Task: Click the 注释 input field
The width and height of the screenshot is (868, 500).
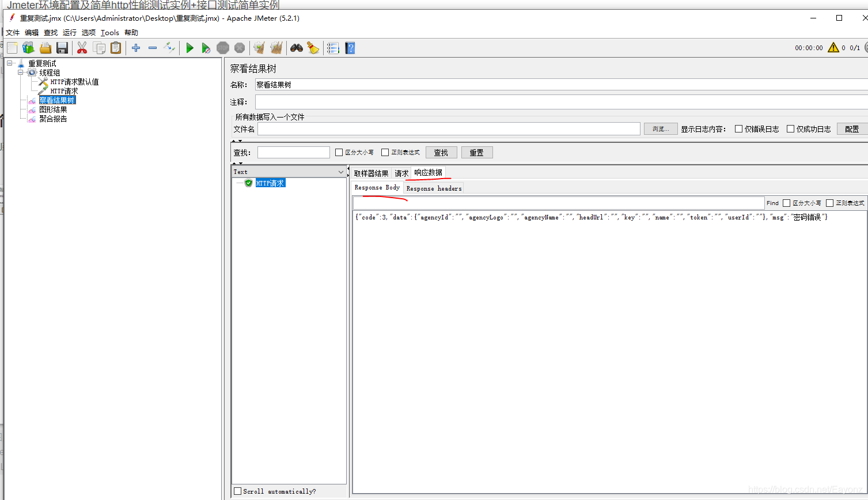Action: click(562, 102)
